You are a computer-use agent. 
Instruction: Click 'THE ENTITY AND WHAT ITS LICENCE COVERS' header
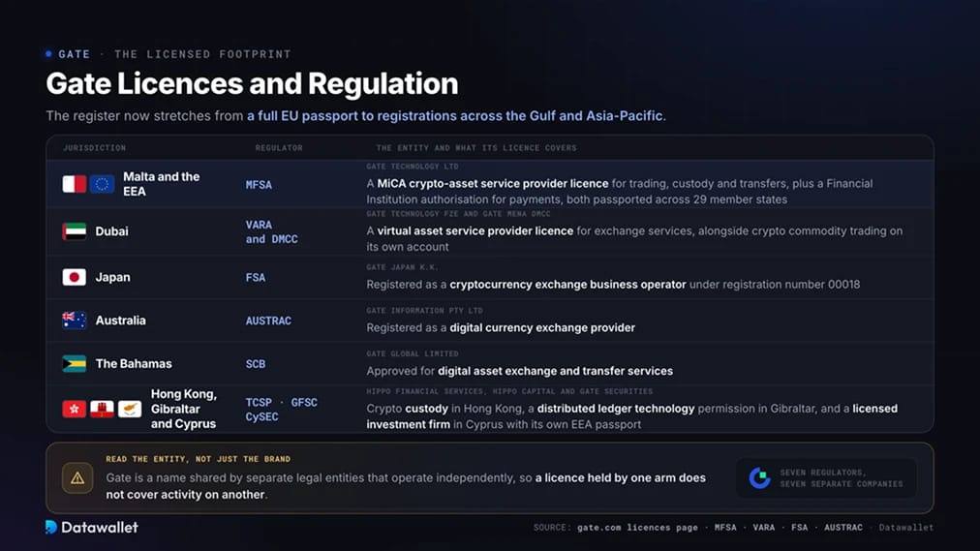point(476,148)
